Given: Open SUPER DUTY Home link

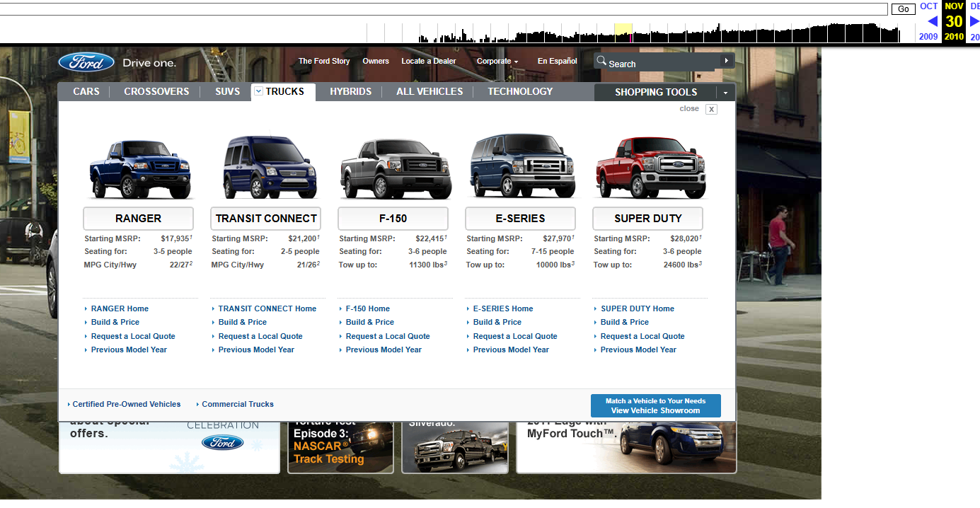Looking at the screenshot, I should 638,308.
